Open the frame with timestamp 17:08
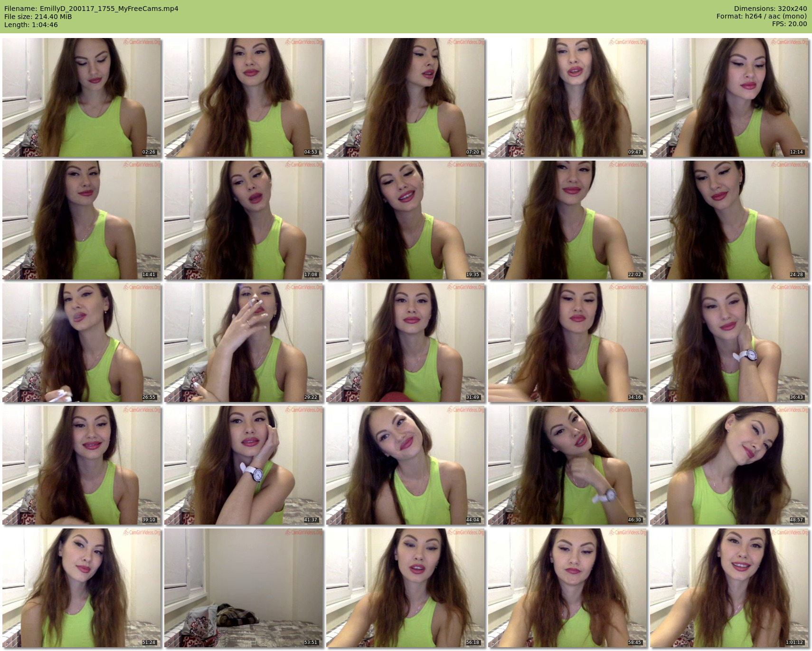The width and height of the screenshot is (812, 651). pos(244,220)
